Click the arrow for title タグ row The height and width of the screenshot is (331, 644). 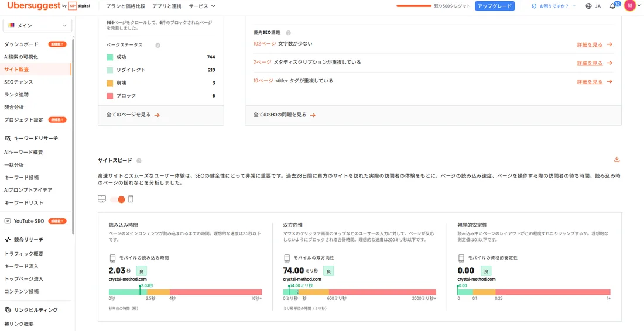point(609,82)
